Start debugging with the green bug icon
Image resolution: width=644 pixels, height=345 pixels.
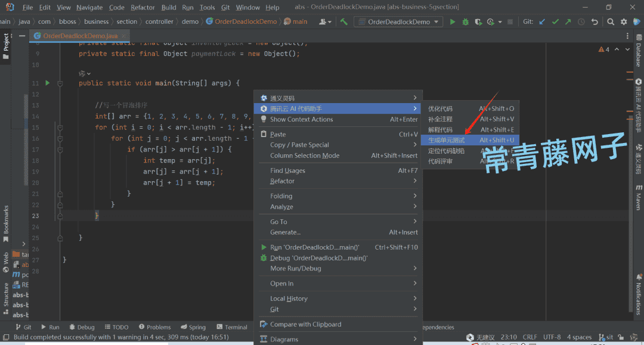point(465,21)
